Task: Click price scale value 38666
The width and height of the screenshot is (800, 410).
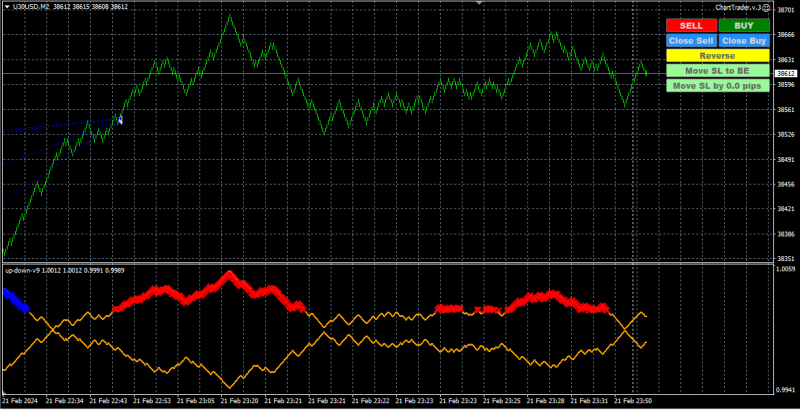Action: coord(785,35)
